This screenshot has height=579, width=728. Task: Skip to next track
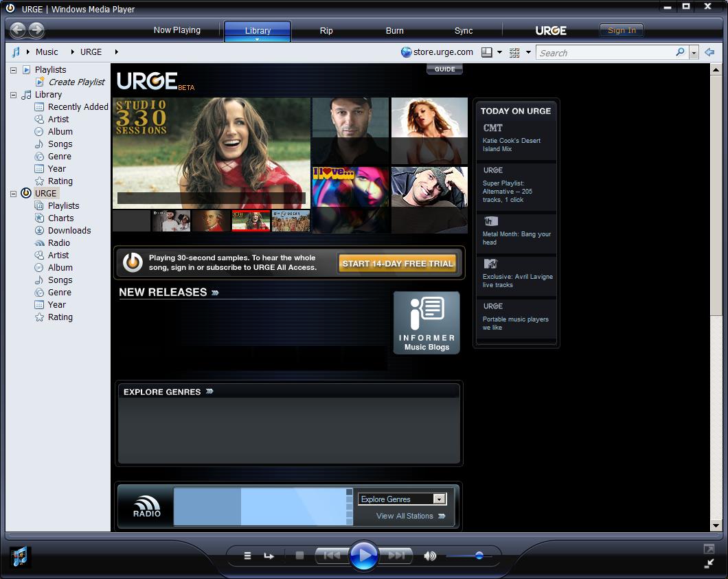[396, 556]
